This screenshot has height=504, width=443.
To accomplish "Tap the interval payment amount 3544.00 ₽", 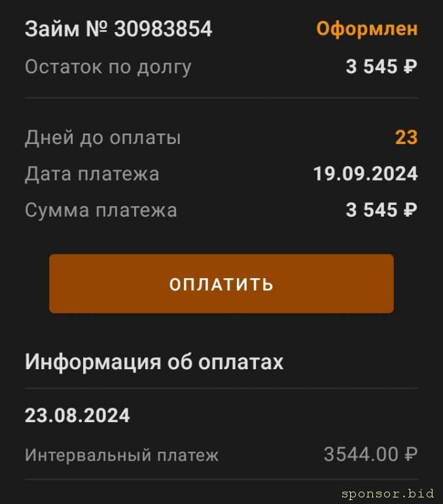I will click(x=370, y=454).
